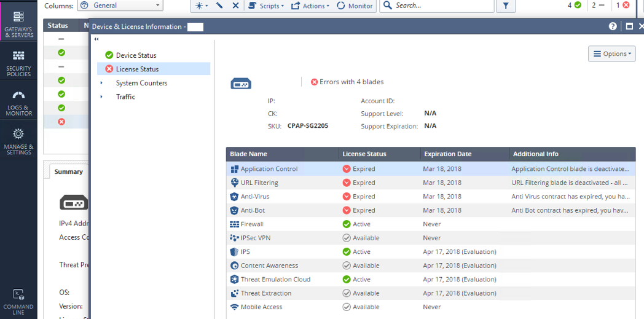The height and width of the screenshot is (319, 644).
Task: Expand the Traffic tree node
Action: tap(101, 97)
